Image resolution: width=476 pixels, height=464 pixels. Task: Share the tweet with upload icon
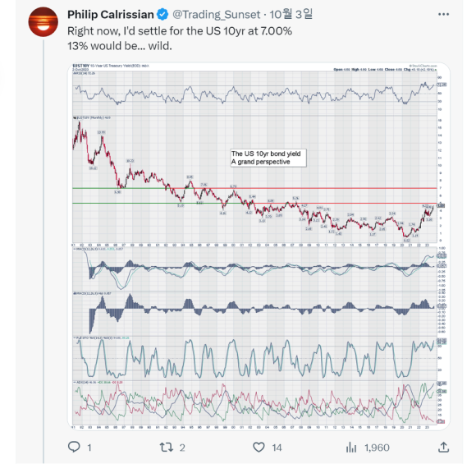443,447
